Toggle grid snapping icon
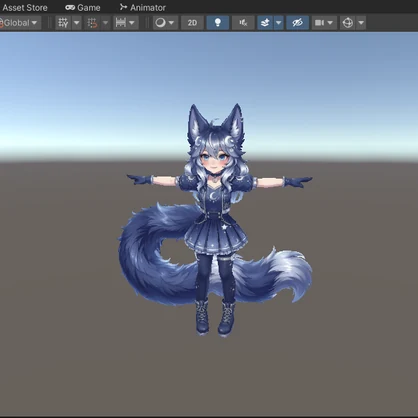The image size is (418, 418). tap(92, 23)
